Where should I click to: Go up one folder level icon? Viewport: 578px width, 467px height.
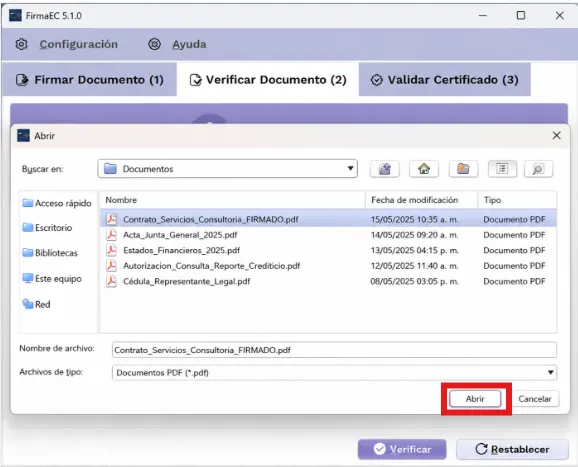tap(384, 169)
